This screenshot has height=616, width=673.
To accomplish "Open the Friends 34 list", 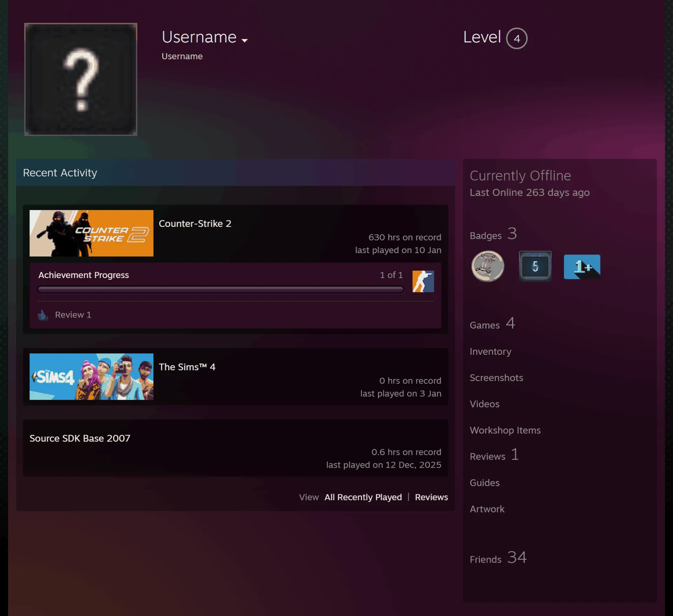I will click(498, 558).
